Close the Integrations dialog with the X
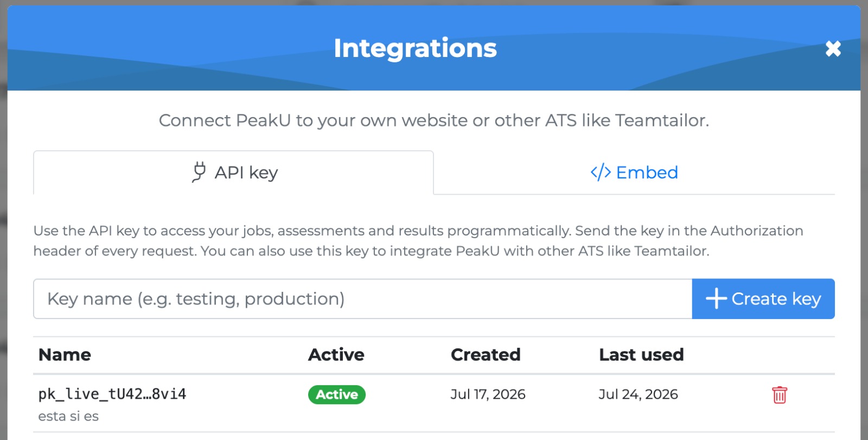 [x=833, y=49]
